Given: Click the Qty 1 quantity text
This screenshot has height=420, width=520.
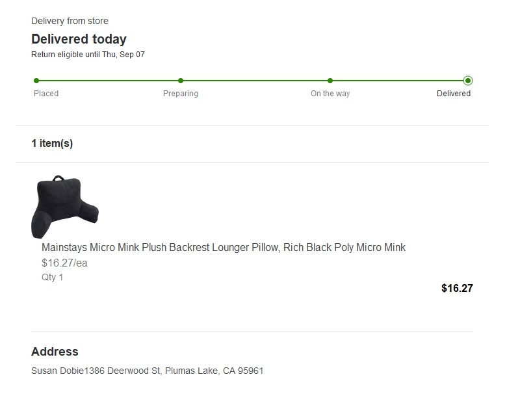Looking at the screenshot, I should coord(52,277).
